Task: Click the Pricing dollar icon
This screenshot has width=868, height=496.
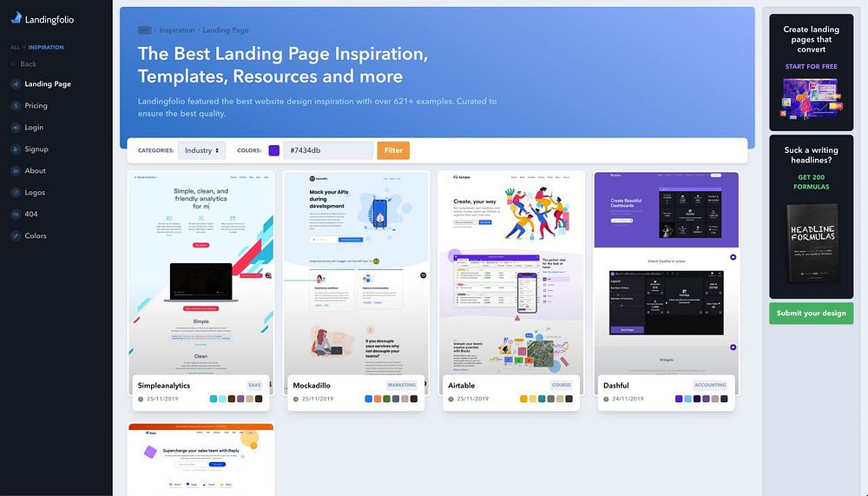Action: click(16, 106)
